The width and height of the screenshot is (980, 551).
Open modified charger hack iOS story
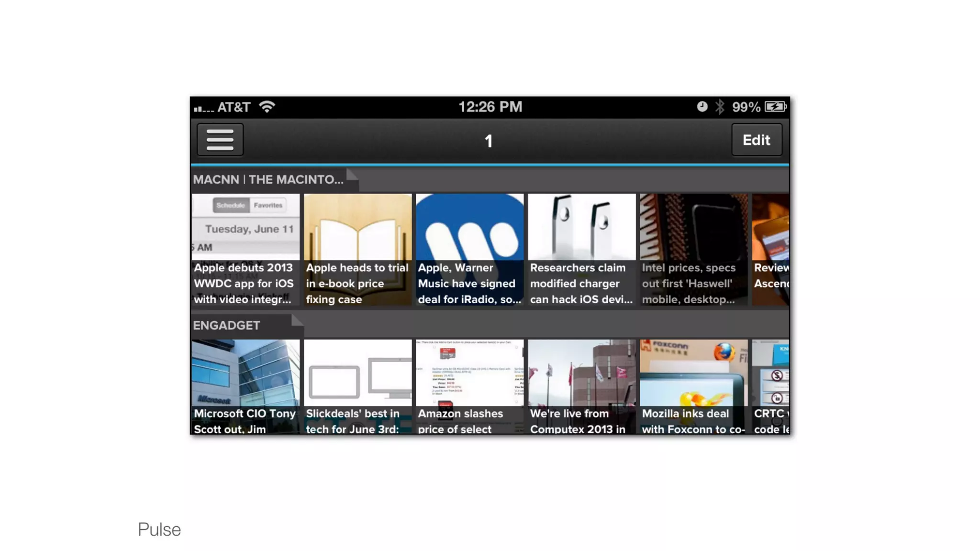pyautogui.click(x=581, y=250)
